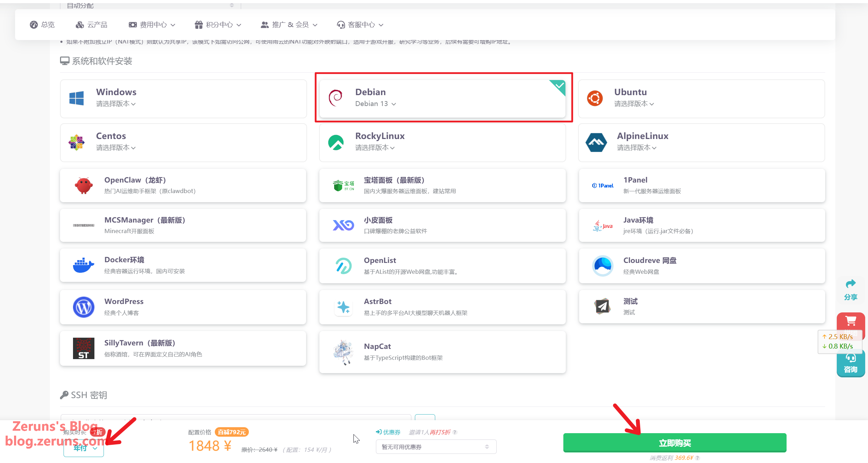Pick the OpenClaw red lobster icon
The height and width of the screenshot is (463, 868).
(x=84, y=186)
